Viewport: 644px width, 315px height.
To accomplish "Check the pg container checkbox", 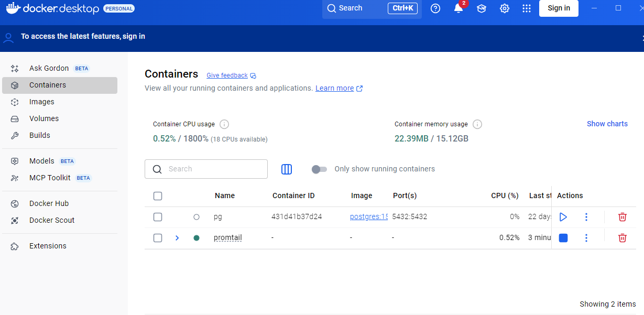I will click(158, 217).
